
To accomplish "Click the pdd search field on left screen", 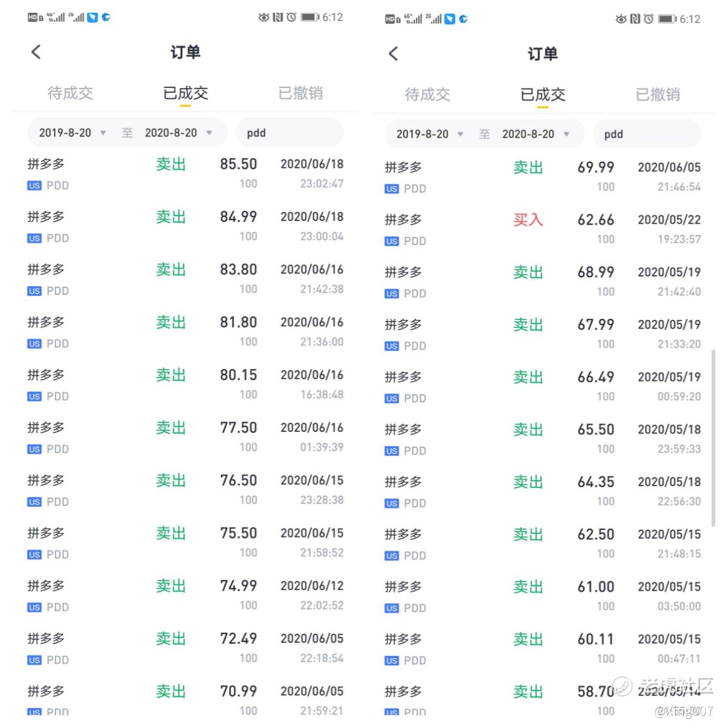I will click(x=289, y=133).
